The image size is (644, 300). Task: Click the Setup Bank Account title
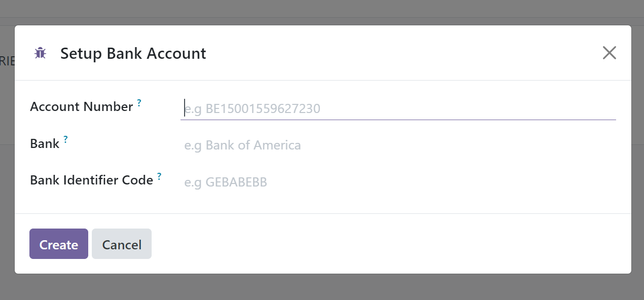pos(133,53)
